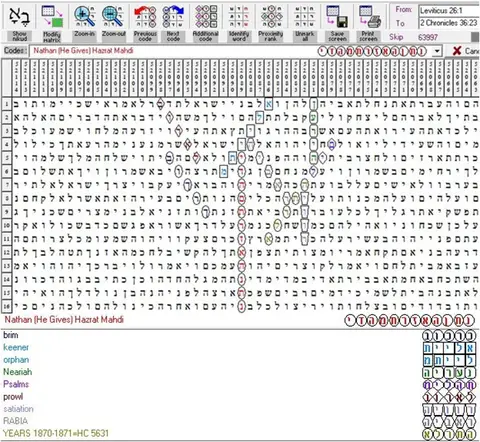The image size is (480, 442).
Task: Click the scrollbar thumb beside the Skip value
Action: 476,37
